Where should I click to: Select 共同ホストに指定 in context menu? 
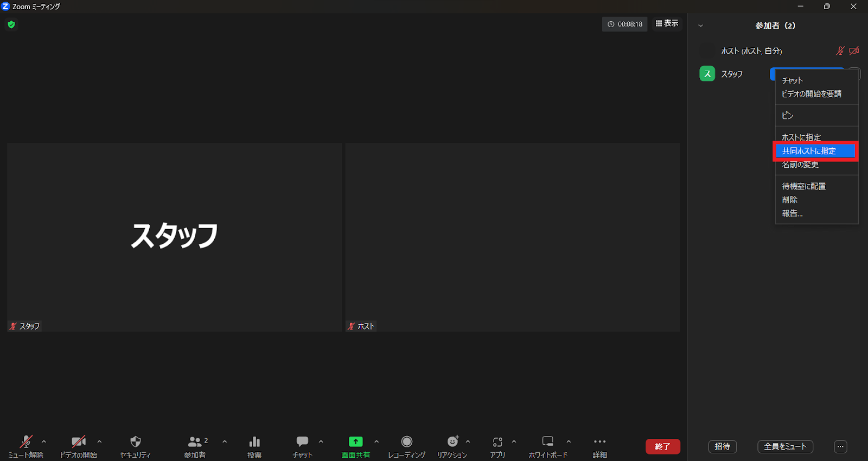[x=815, y=151]
